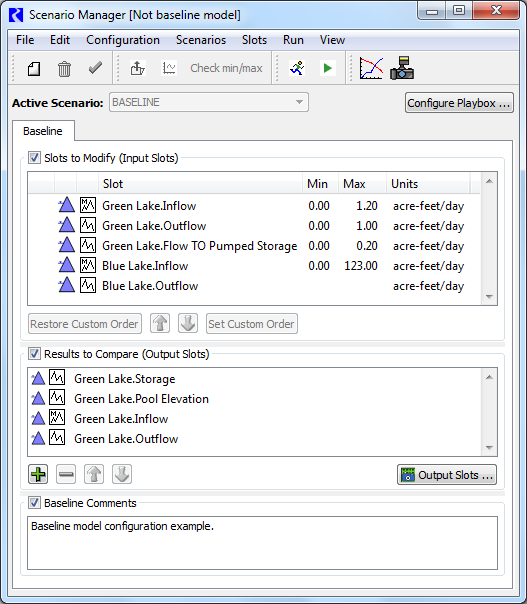
Task: Click input slots list scroll down arrow
Action: [489, 297]
